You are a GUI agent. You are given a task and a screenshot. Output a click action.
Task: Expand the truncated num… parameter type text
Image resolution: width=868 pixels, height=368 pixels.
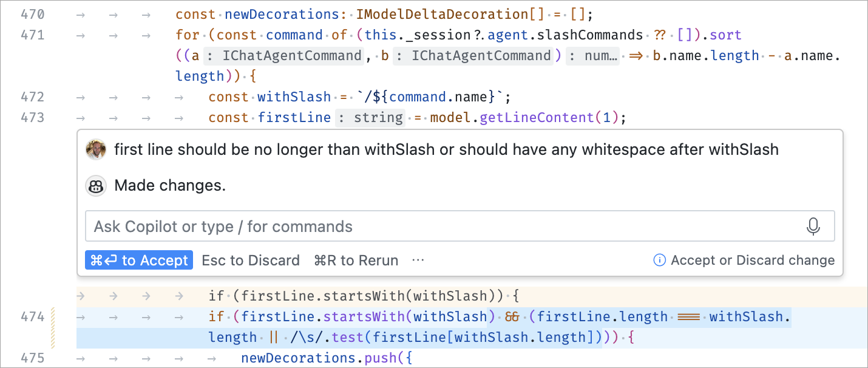point(602,55)
